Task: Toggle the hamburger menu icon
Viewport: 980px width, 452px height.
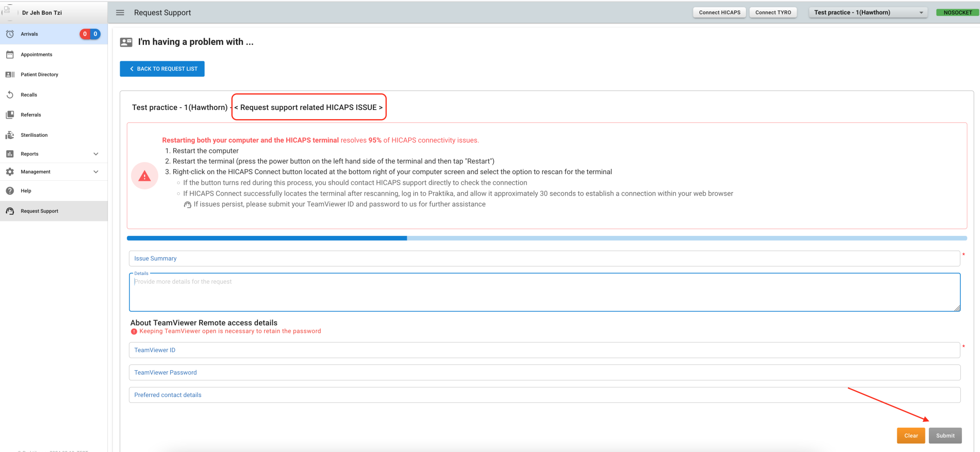Action: click(120, 12)
